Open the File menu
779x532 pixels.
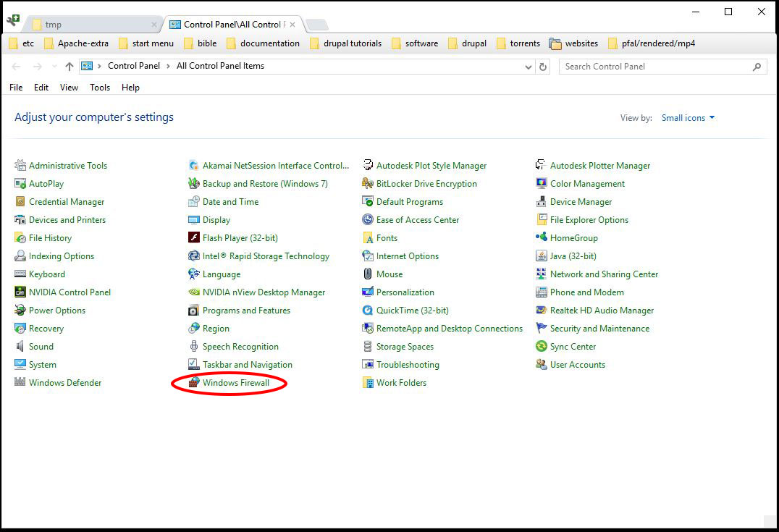(x=16, y=88)
